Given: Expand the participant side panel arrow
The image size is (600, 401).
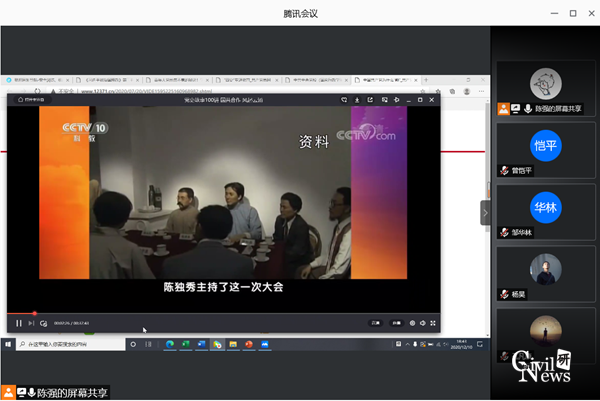Looking at the screenshot, I should tap(485, 213).
